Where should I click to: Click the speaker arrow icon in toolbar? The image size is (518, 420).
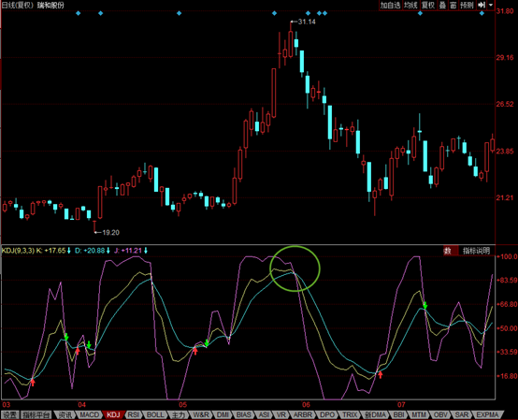[482, 6]
